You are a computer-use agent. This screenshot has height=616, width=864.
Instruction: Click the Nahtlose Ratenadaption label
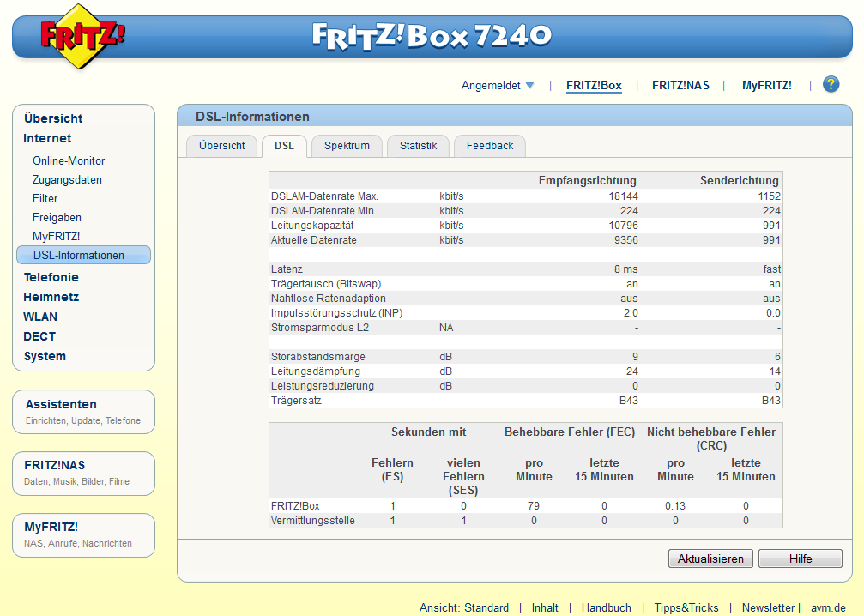(328, 299)
